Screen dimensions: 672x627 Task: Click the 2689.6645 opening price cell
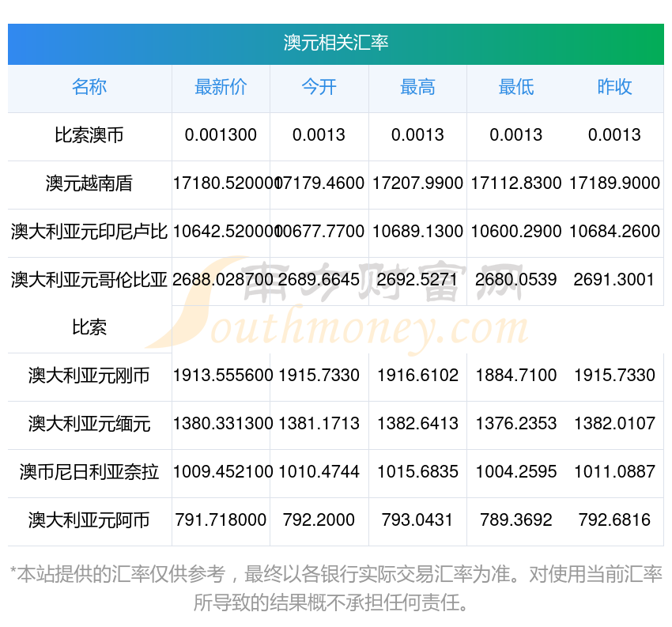click(x=319, y=280)
